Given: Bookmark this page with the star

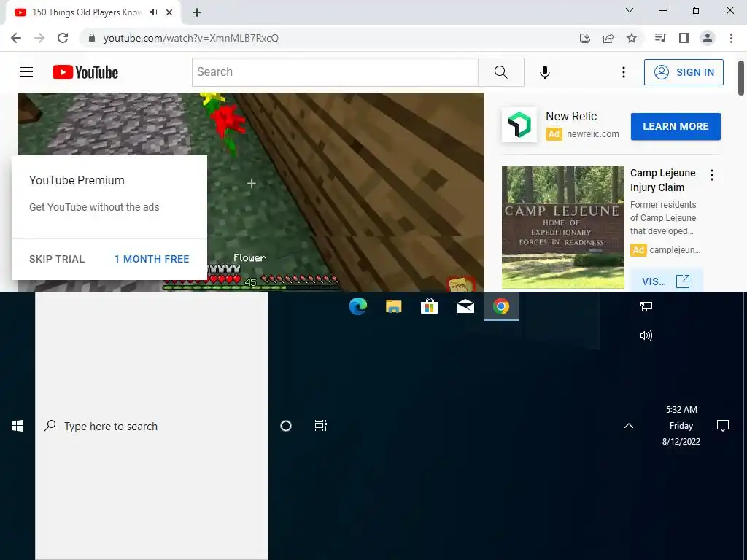Looking at the screenshot, I should 632,38.
